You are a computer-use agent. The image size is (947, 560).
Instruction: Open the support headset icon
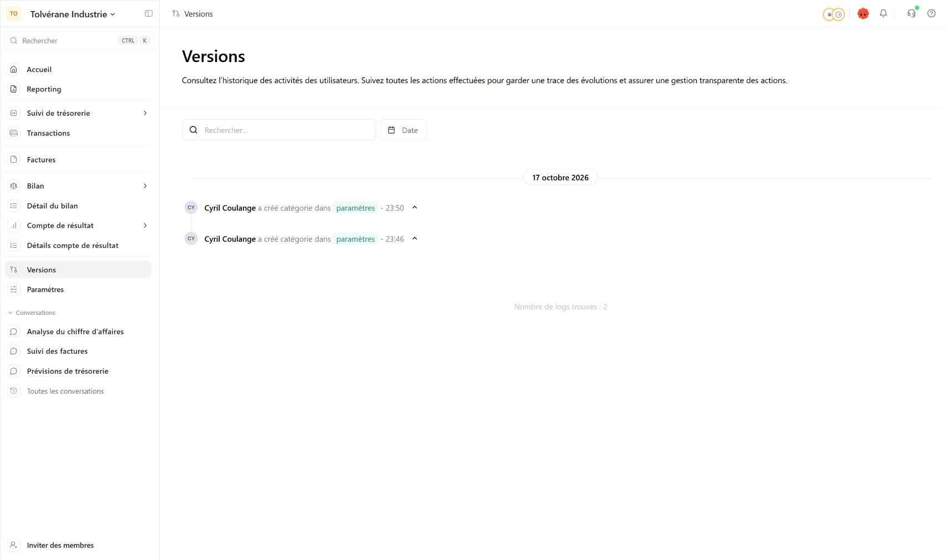[x=911, y=14]
